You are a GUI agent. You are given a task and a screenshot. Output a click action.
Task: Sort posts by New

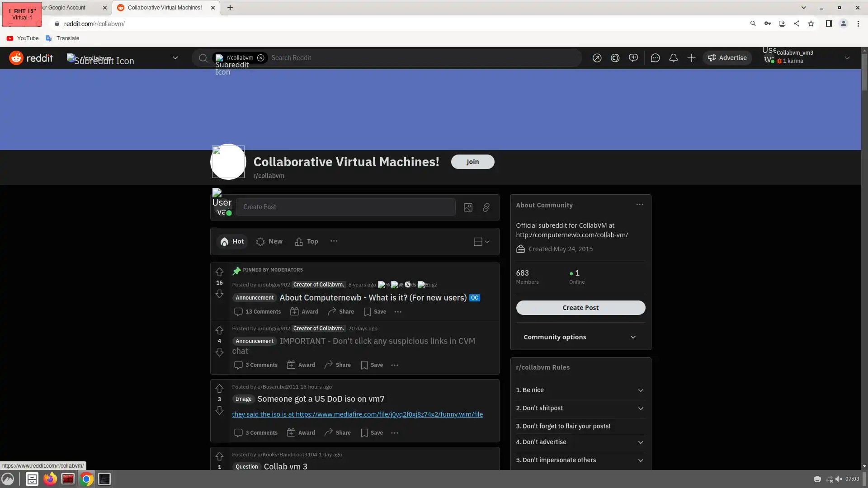coord(269,242)
